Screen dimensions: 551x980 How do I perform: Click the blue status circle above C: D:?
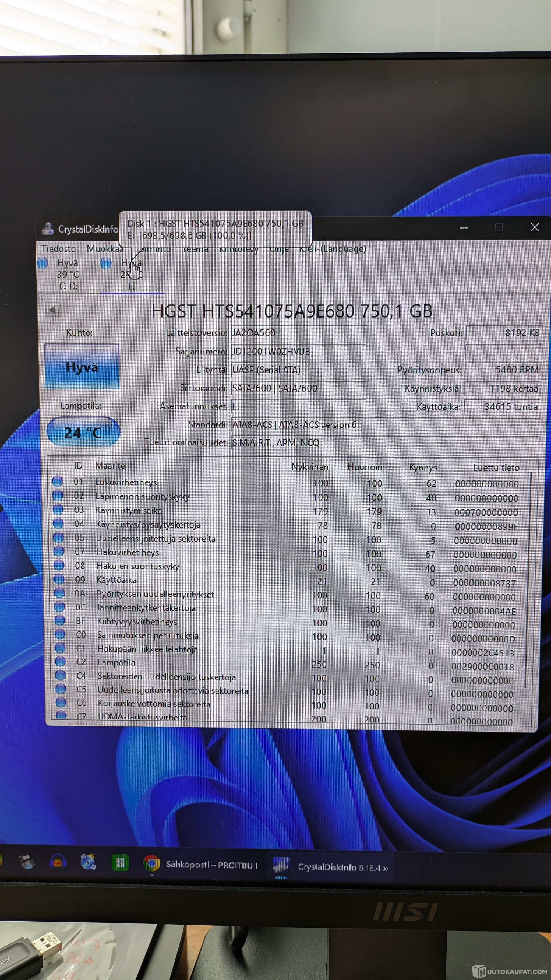click(43, 262)
